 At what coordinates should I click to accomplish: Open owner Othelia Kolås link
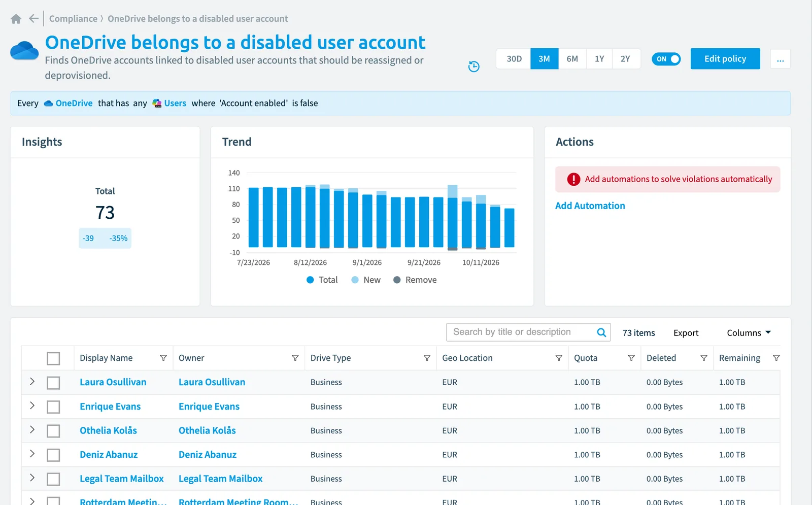207,430
